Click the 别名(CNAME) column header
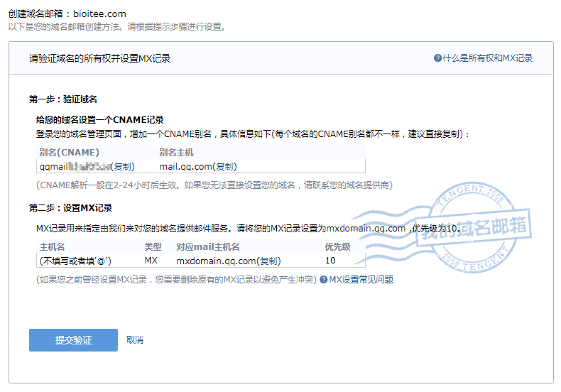 69,153
